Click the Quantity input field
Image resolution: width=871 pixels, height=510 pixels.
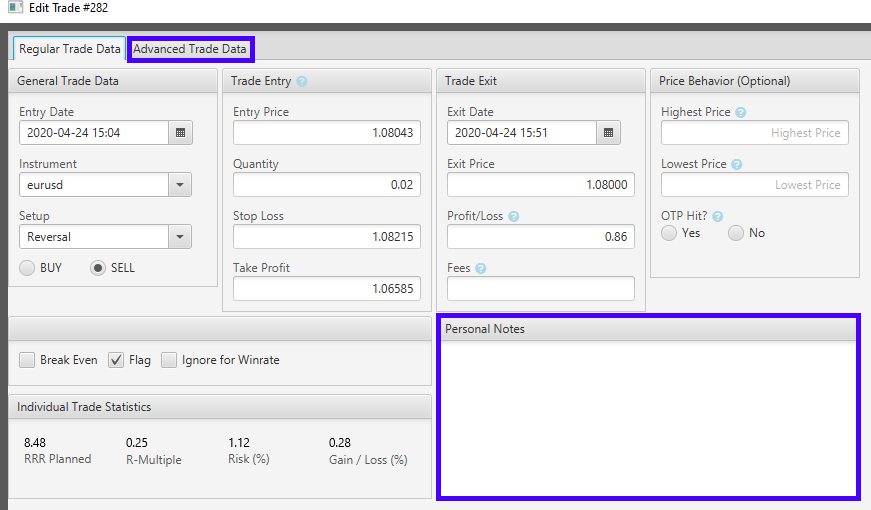coord(327,185)
